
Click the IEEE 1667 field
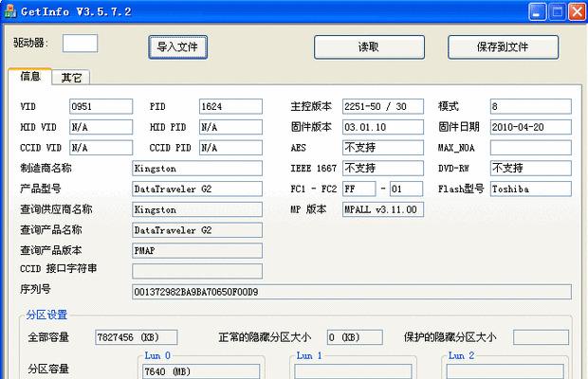tap(383, 168)
